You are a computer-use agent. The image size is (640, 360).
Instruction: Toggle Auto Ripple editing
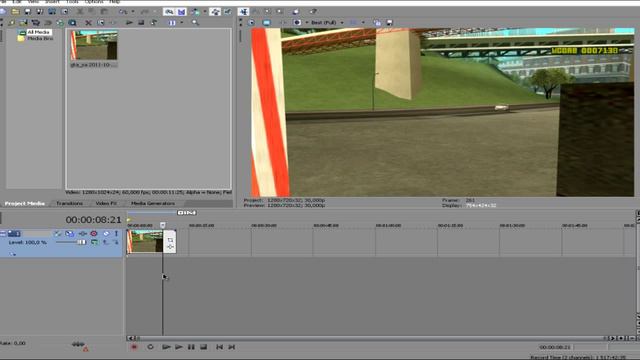point(195,11)
